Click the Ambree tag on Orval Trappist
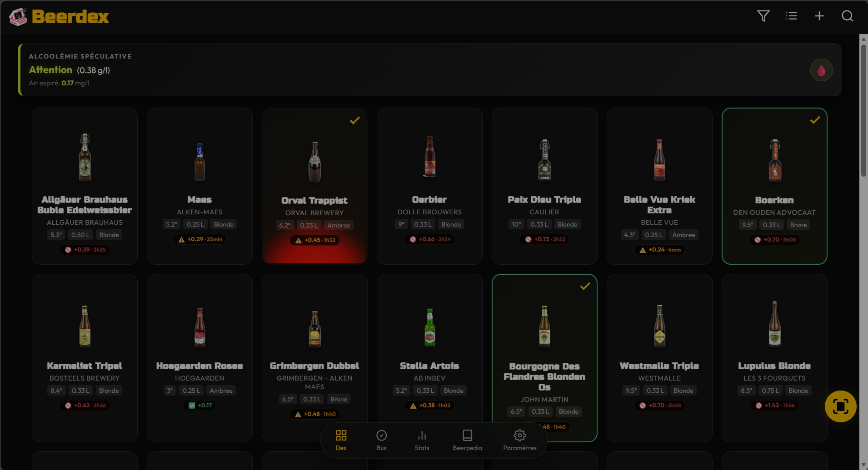The width and height of the screenshot is (868, 470). [339, 225]
